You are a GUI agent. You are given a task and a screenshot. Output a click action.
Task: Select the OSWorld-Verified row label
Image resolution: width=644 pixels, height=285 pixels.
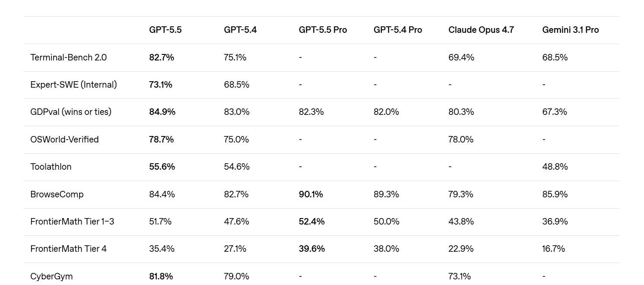(64, 139)
